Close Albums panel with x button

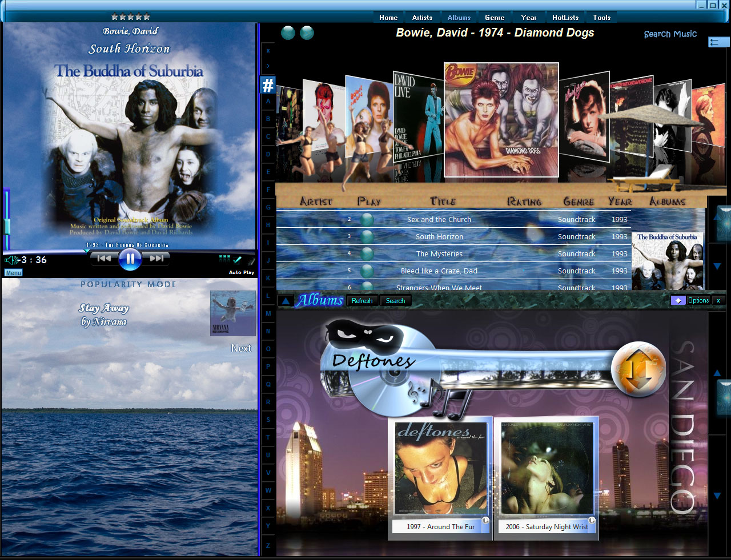coord(718,300)
